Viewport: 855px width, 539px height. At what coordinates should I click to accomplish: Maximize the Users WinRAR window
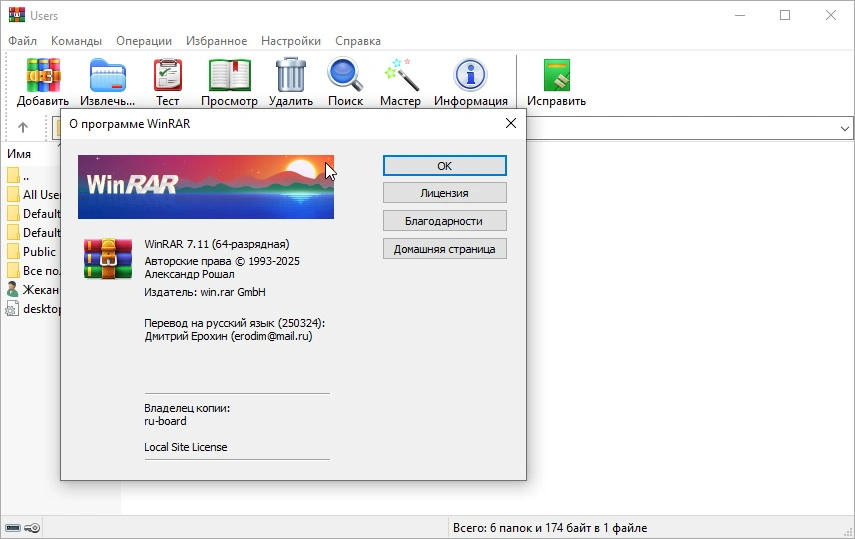coord(785,15)
